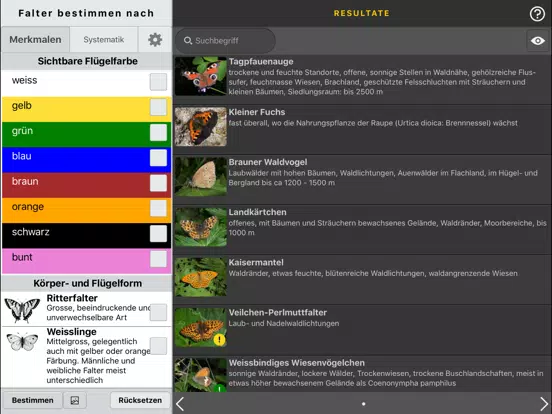Screen dimensions: 552x414
Task: Check the bunt wing color checkbox
Action: (x=158, y=259)
